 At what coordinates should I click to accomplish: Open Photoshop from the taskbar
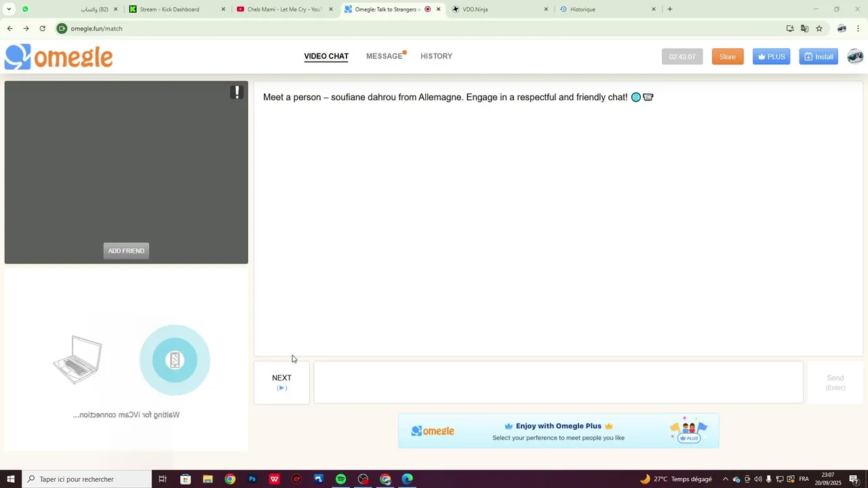tap(252, 479)
